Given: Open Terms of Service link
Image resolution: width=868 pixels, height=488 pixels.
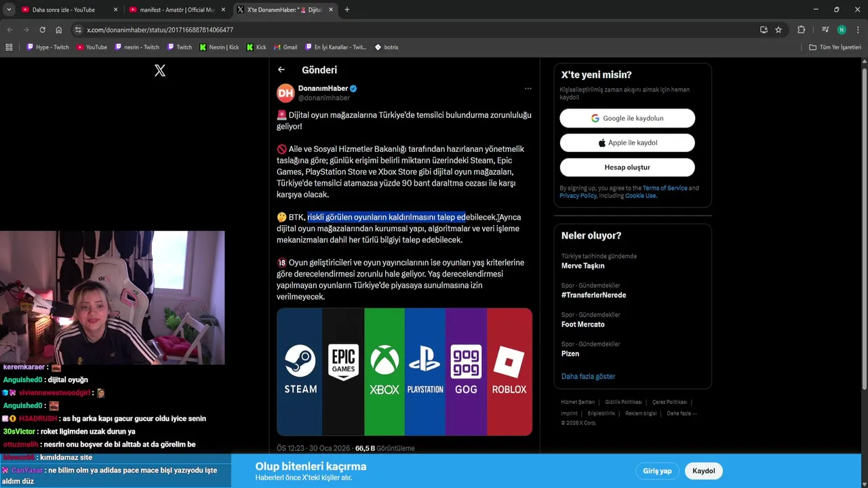Looking at the screenshot, I should pyautogui.click(x=665, y=188).
